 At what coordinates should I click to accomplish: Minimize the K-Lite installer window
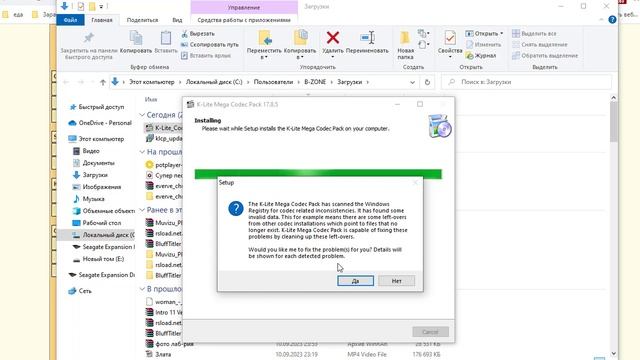click(x=397, y=104)
